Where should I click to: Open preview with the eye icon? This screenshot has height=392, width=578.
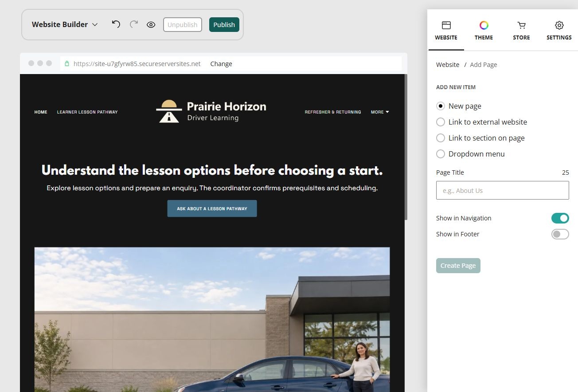click(151, 25)
